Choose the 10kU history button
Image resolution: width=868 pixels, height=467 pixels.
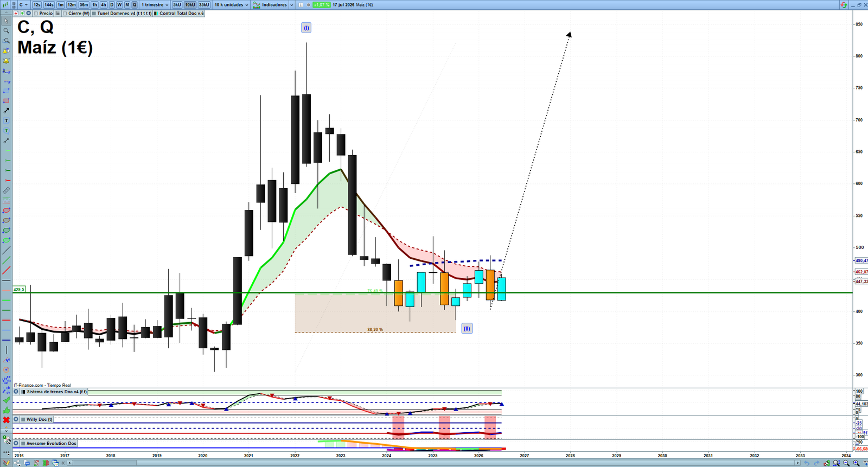(190, 5)
